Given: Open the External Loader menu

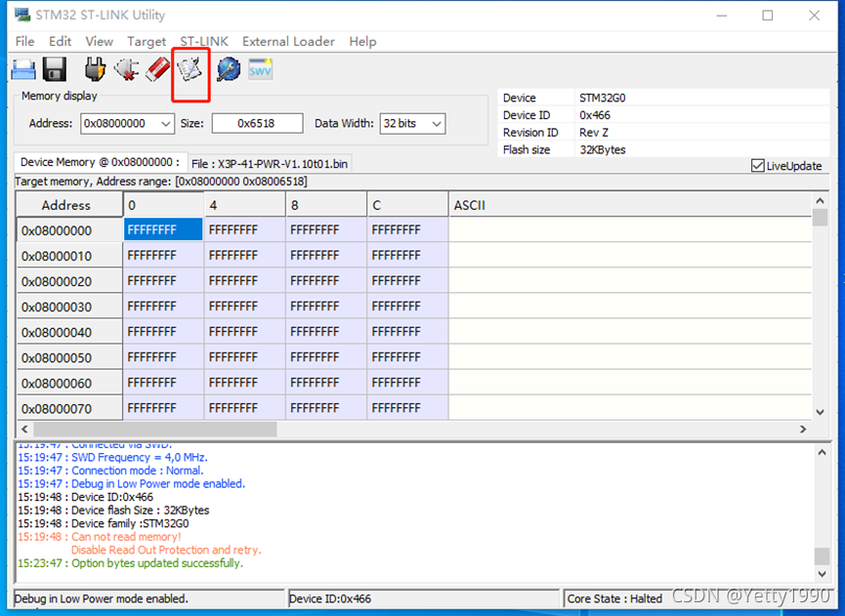Looking at the screenshot, I should pos(288,41).
